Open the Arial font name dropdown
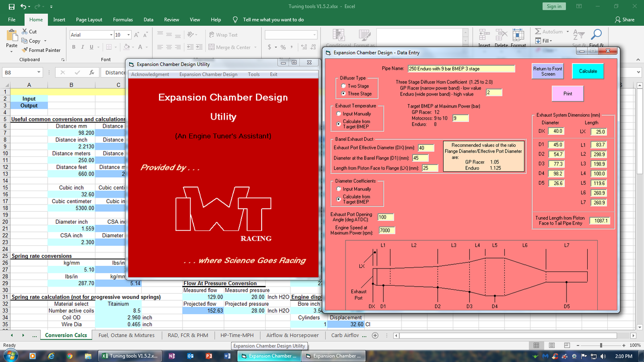 click(112, 35)
